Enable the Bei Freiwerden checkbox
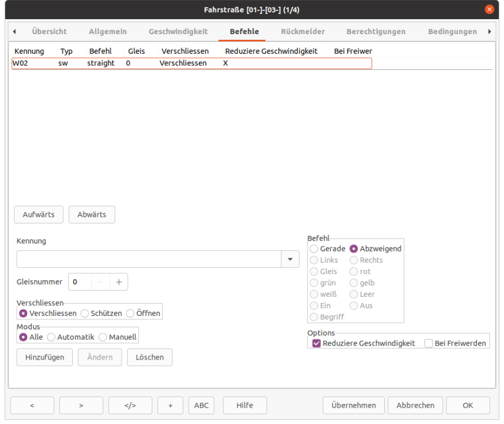The width and height of the screenshot is (504, 424). 429,343
